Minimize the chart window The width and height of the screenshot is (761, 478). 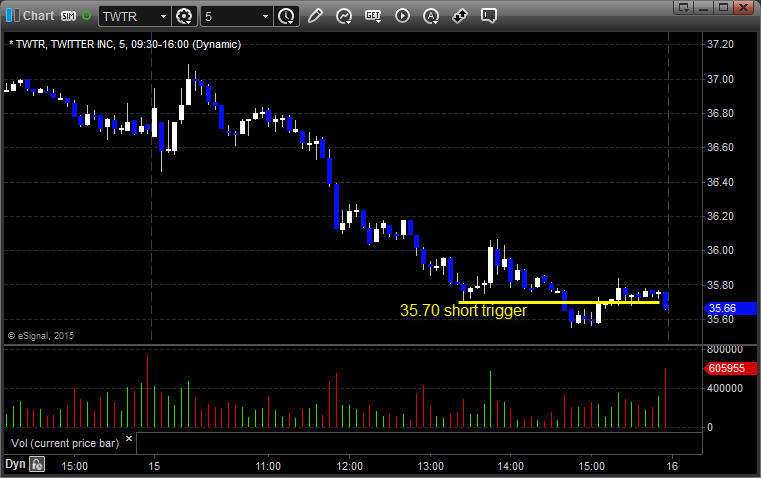point(703,7)
